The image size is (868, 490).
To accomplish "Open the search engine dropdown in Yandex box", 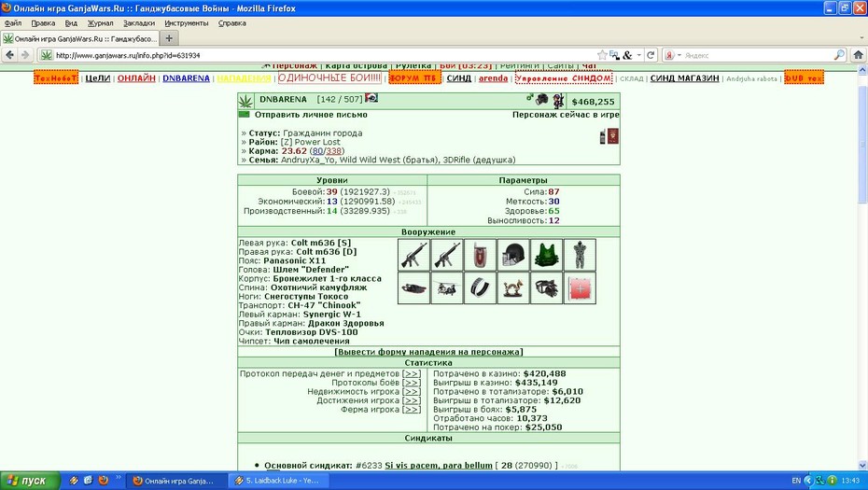I will click(679, 55).
